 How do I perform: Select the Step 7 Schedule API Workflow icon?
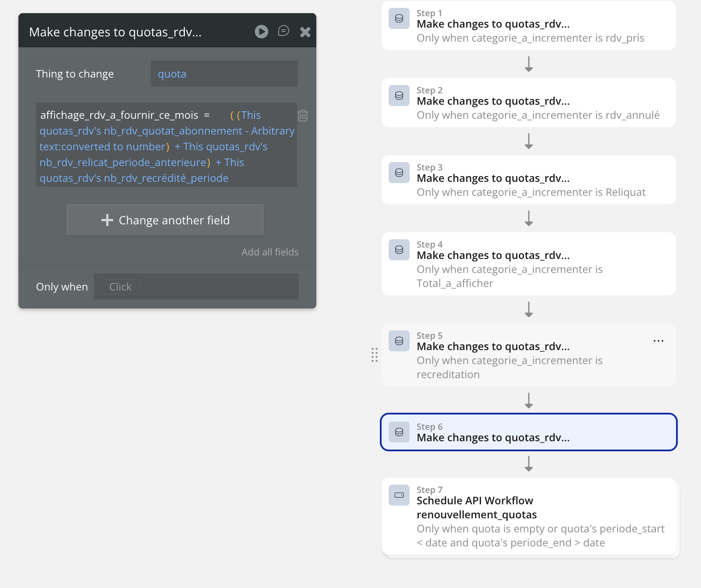coord(399,495)
